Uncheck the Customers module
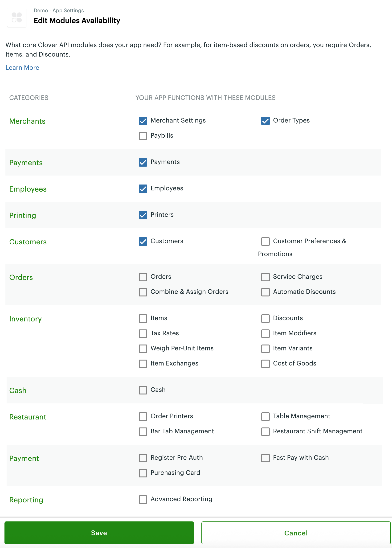 tap(143, 242)
